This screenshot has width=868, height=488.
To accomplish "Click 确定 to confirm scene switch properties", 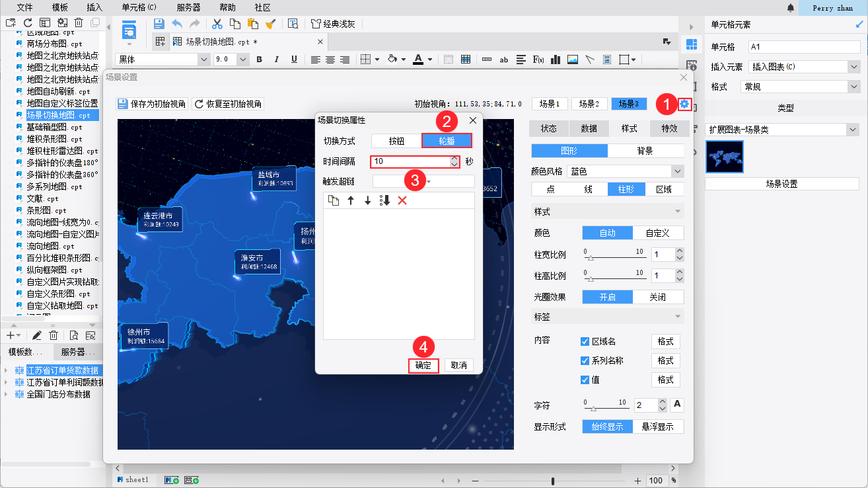I will [x=423, y=365].
